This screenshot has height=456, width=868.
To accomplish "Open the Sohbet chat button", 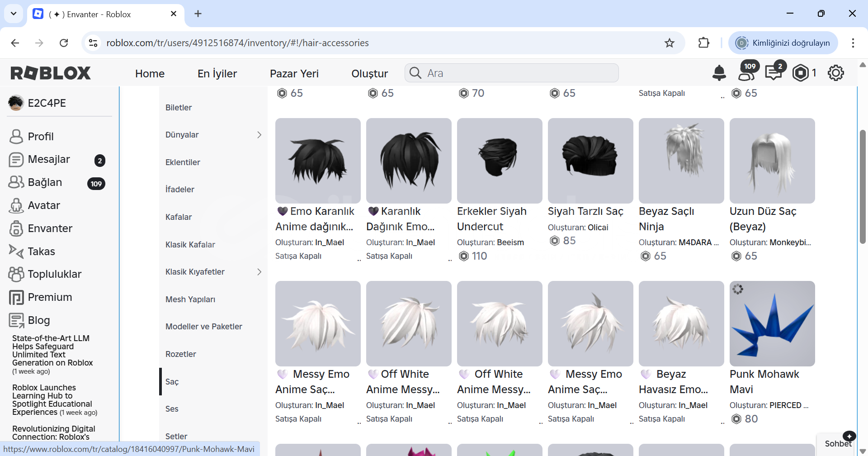I will (837, 444).
